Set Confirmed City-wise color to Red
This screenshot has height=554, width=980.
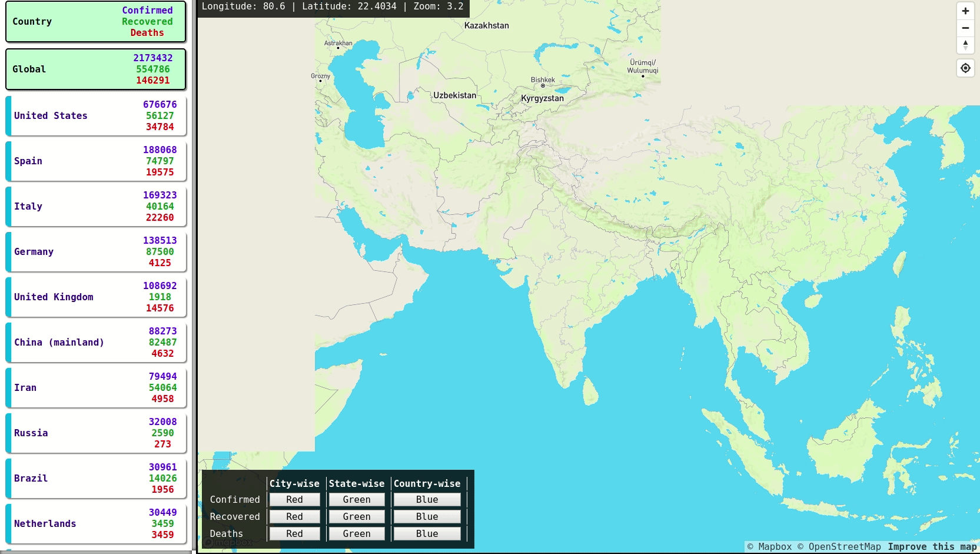pos(295,500)
